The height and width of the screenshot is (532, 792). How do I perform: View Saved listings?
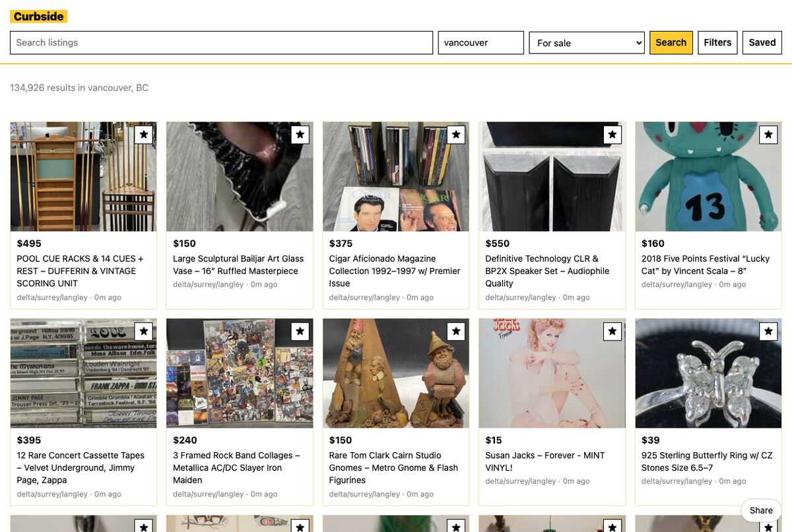[x=762, y=42]
